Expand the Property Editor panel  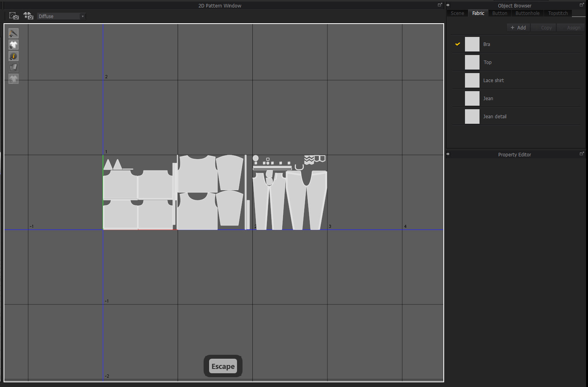(x=448, y=154)
